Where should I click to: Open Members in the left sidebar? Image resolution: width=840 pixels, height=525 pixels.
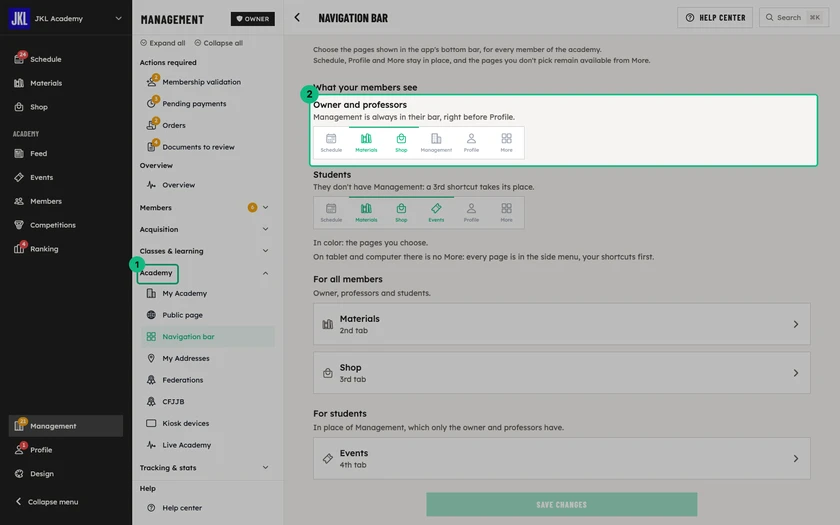[x=65, y=201]
